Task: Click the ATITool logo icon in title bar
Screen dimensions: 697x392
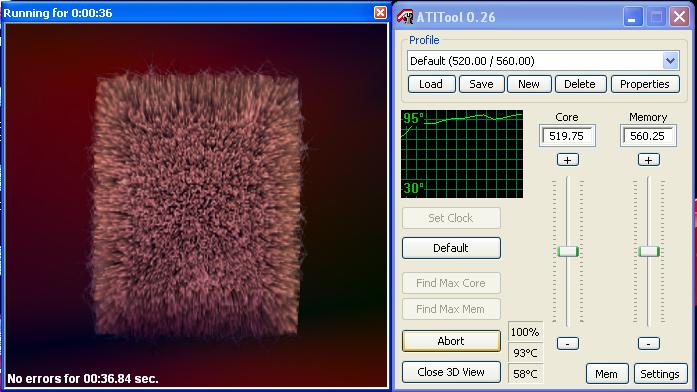Action: pyautogui.click(x=405, y=17)
